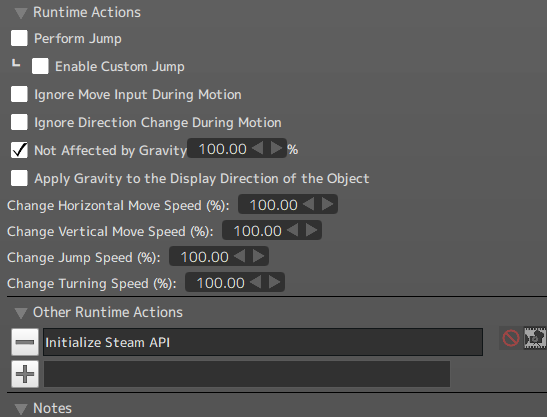547x417 pixels.
Task: Collapse the Notes section
Action: [21, 409]
